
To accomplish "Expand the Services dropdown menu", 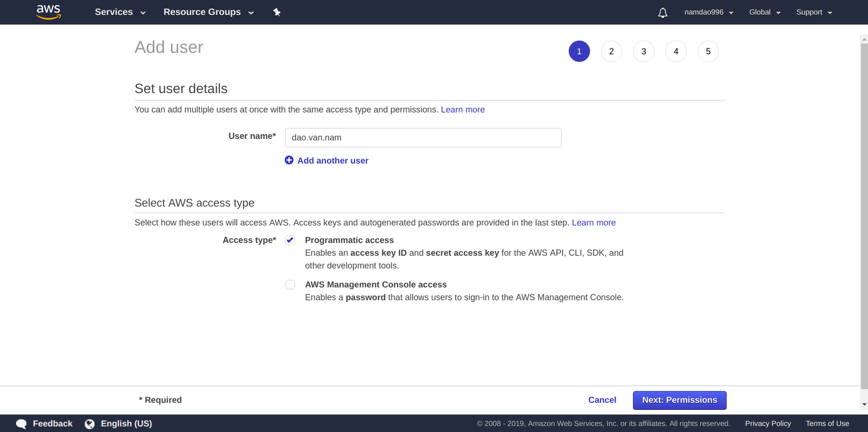I will [120, 12].
